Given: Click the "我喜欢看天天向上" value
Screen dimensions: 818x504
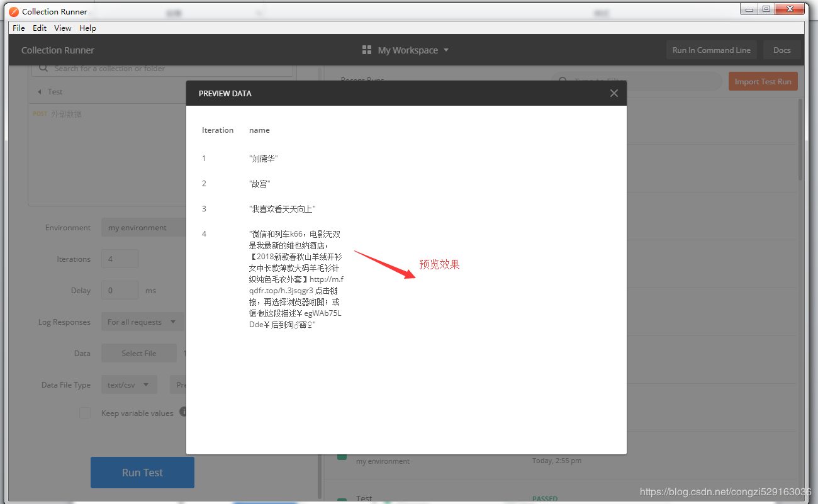Looking at the screenshot, I should [283, 209].
